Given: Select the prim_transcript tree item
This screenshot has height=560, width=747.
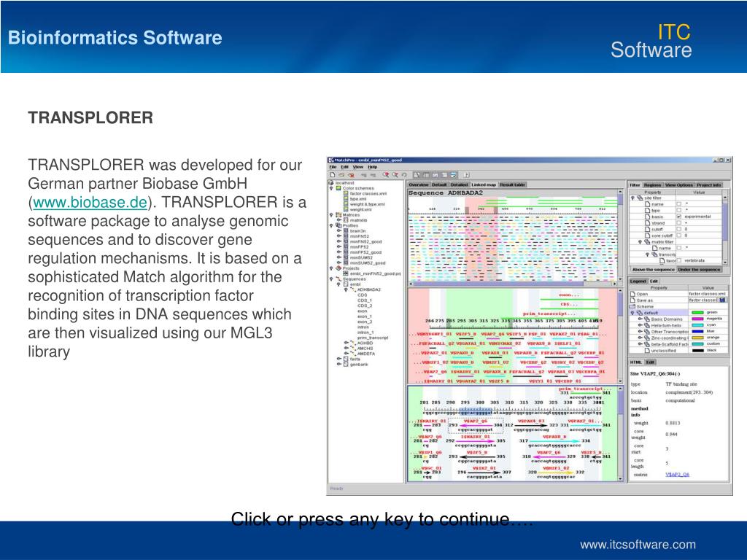Looking at the screenshot, I should [373, 338].
